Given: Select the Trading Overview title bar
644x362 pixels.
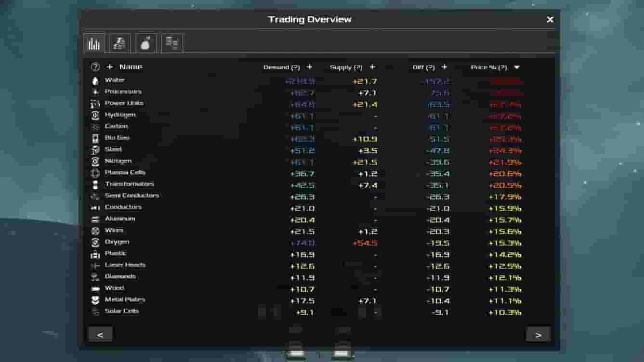Looking at the screenshot, I should click(x=310, y=19).
